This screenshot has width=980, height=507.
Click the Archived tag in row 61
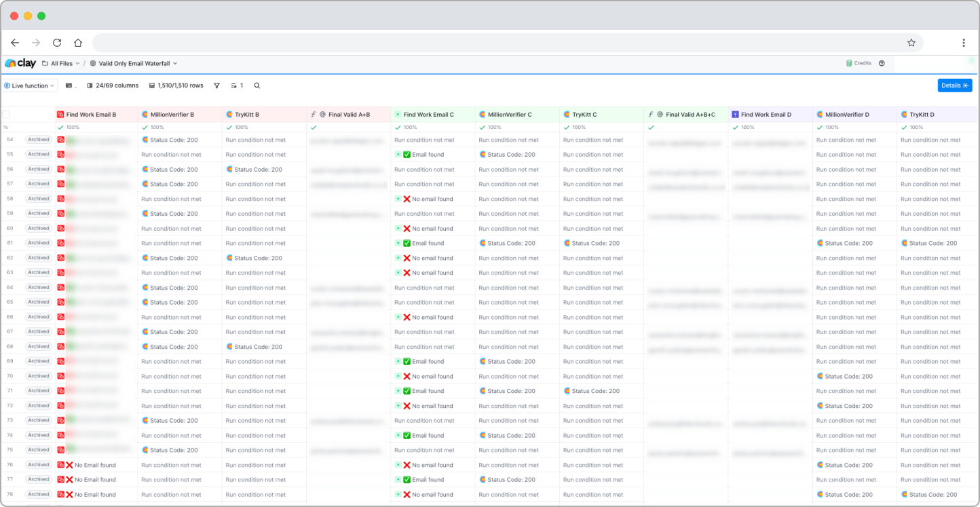click(x=39, y=243)
